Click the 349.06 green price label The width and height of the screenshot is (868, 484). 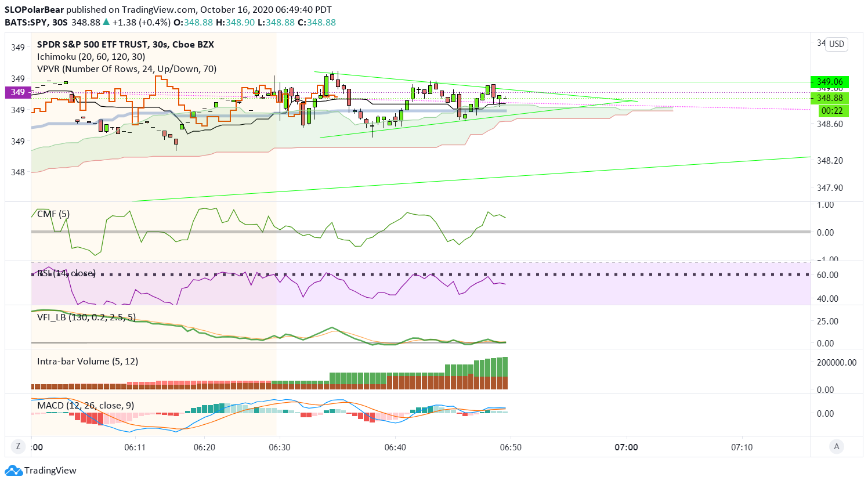click(x=830, y=82)
